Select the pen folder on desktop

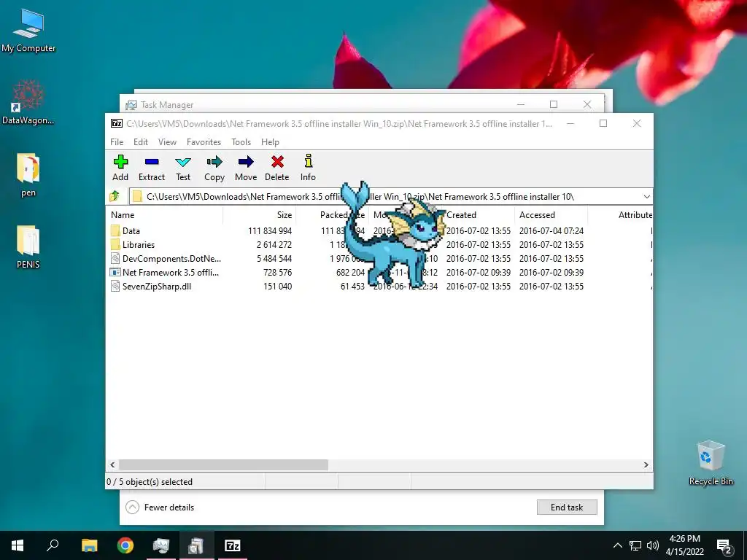[28, 175]
